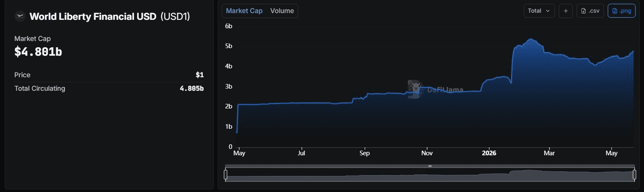Click the Sep x-axis label

(364, 153)
